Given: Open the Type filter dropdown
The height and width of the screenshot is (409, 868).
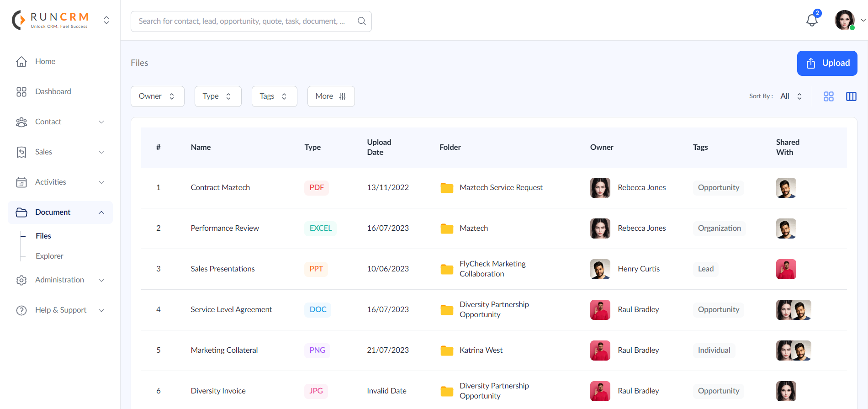Looking at the screenshot, I should tap(217, 96).
